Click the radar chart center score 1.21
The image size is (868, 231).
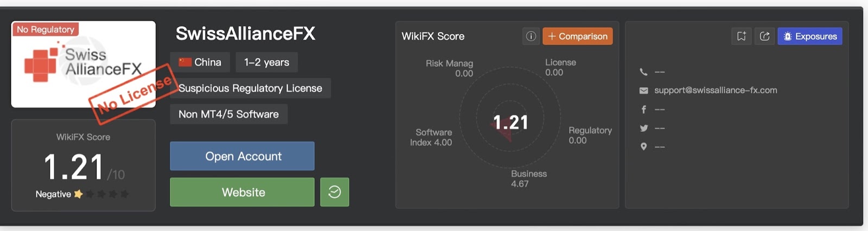coord(510,123)
